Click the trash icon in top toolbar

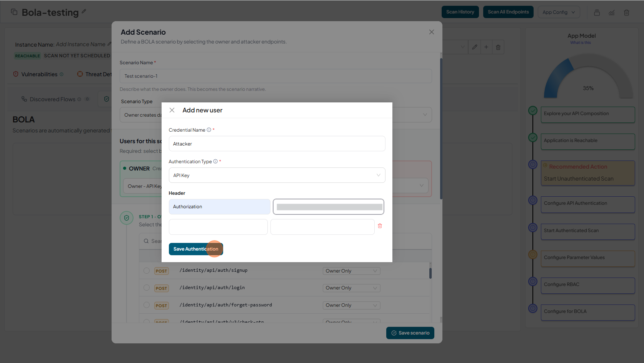tap(626, 12)
